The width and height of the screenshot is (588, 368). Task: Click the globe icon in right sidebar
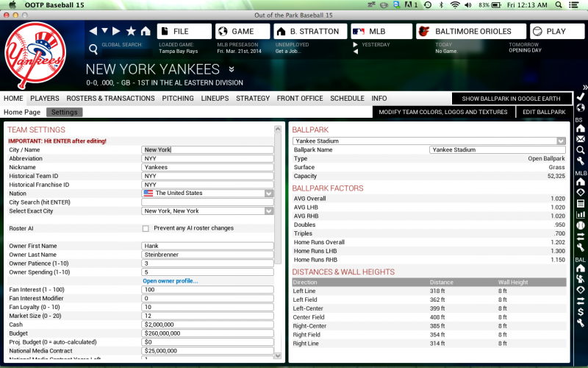coord(580,108)
